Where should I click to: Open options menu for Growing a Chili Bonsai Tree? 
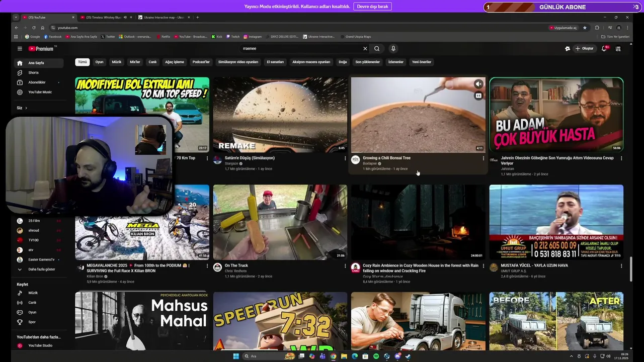point(484,158)
